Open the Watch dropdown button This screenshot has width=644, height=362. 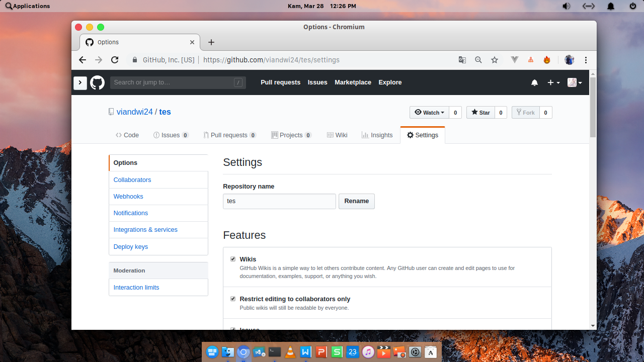(429, 113)
